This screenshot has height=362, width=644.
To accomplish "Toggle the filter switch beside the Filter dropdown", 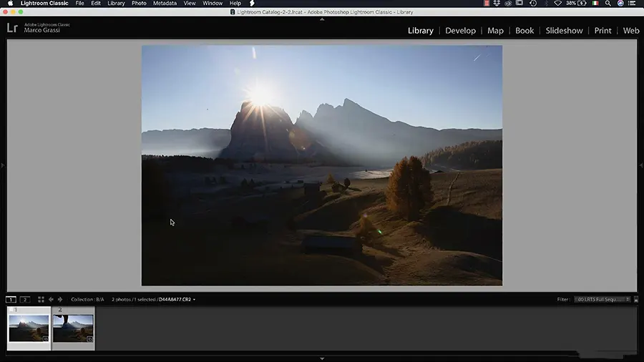I will 636,299.
